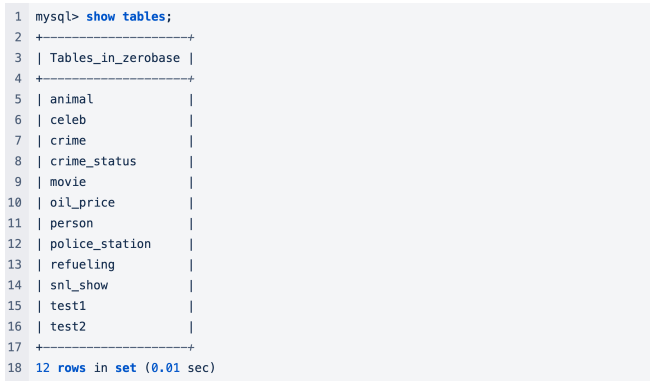Click the '0.01' seconds value

[165, 368]
